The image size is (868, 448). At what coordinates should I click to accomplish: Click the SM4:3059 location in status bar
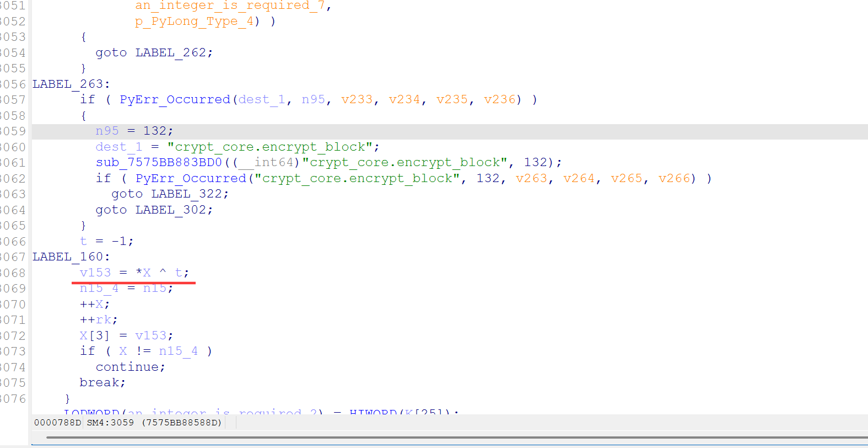[x=110, y=423]
